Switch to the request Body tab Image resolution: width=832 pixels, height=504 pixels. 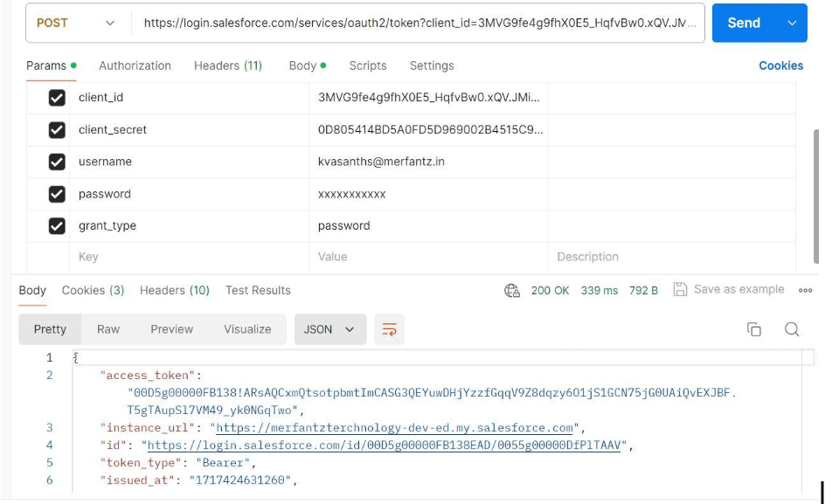coord(308,66)
